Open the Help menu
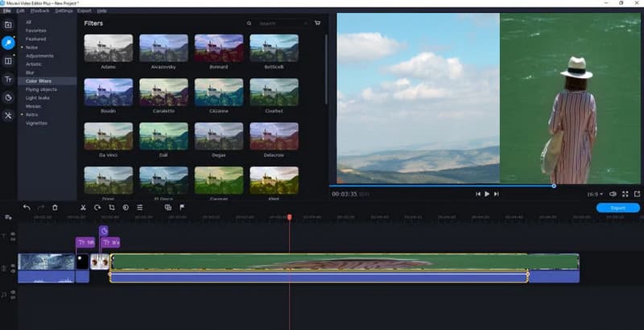This screenshot has height=330, width=644. (102, 10)
